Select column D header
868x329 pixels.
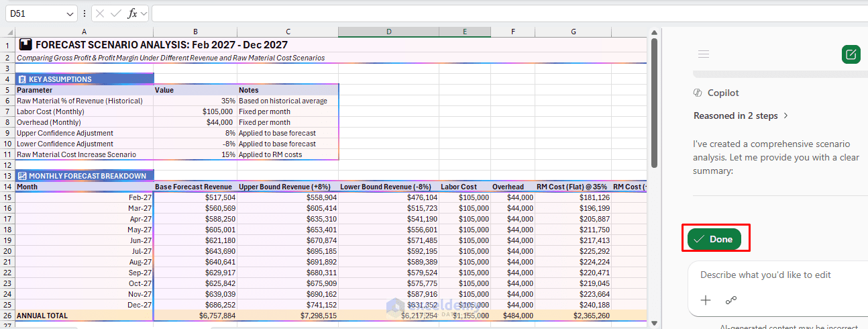388,32
